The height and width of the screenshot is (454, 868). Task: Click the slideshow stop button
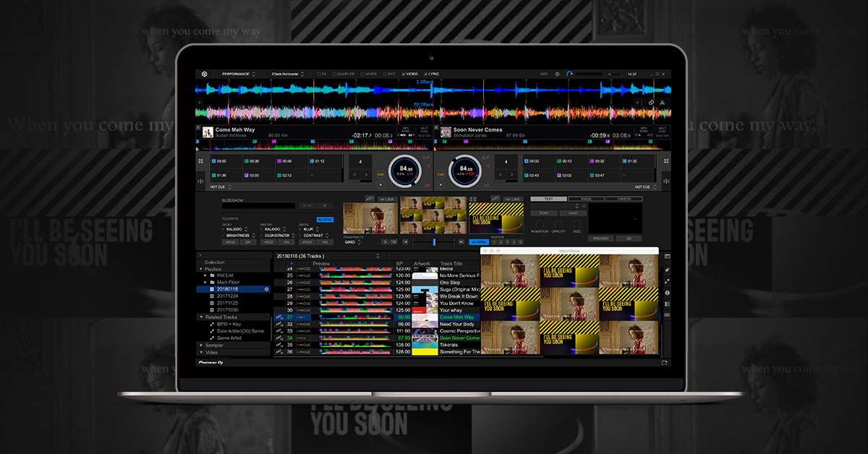pos(323,206)
